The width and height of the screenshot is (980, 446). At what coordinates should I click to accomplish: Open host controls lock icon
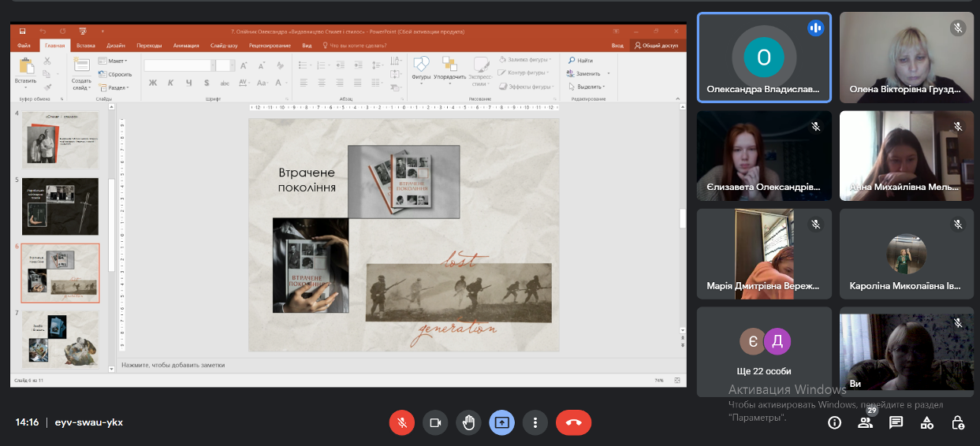click(957, 422)
